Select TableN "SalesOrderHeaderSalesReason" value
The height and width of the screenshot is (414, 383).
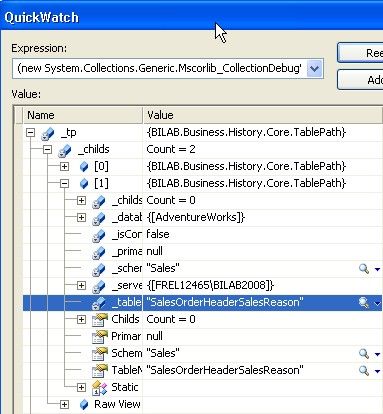pyautogui.click(x=225, y=370)
